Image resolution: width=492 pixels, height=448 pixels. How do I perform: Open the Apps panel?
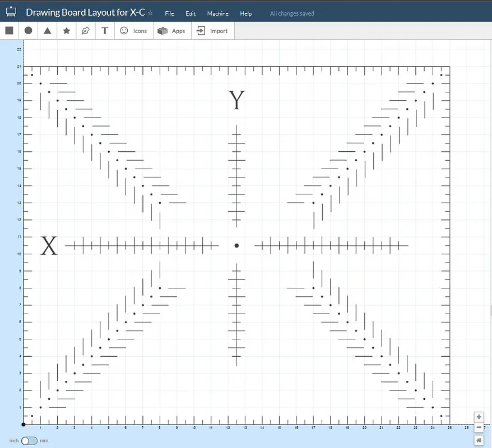171,31
